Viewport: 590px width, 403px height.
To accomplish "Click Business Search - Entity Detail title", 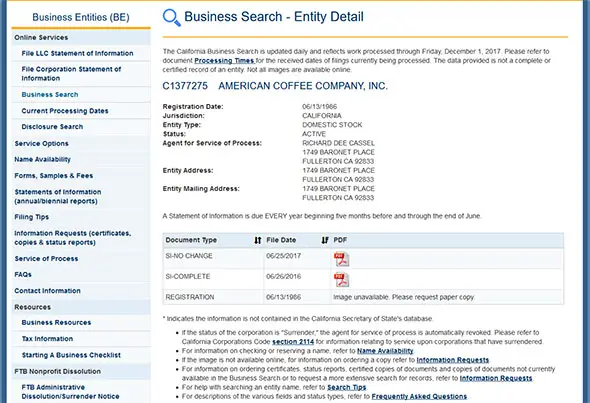I will pos(274,17).
